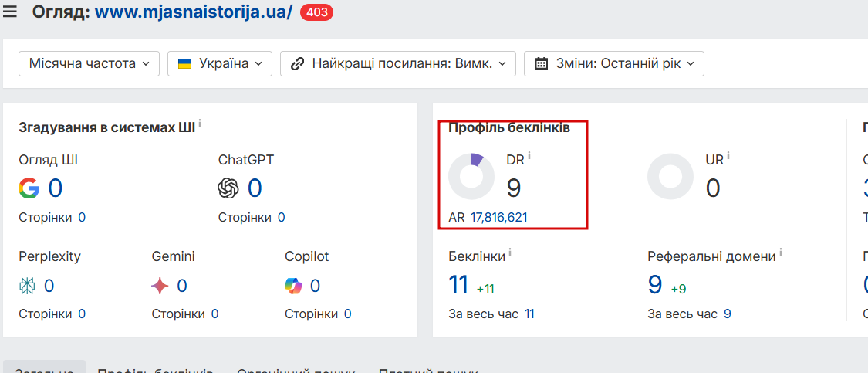Click the info icon beside Реферальні домени
The height and width of the screenshot is (373, 868).
pyautogui.click(x=781, y=253)
